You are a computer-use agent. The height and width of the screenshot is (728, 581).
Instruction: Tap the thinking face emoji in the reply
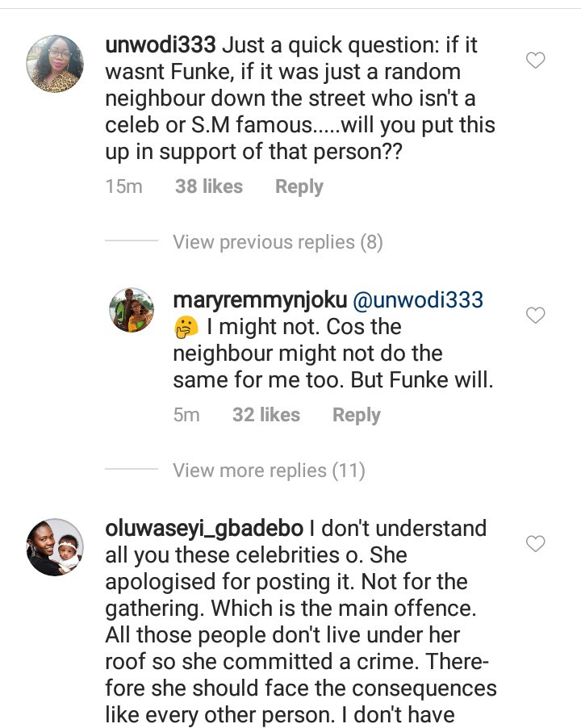tap(185, 328)
